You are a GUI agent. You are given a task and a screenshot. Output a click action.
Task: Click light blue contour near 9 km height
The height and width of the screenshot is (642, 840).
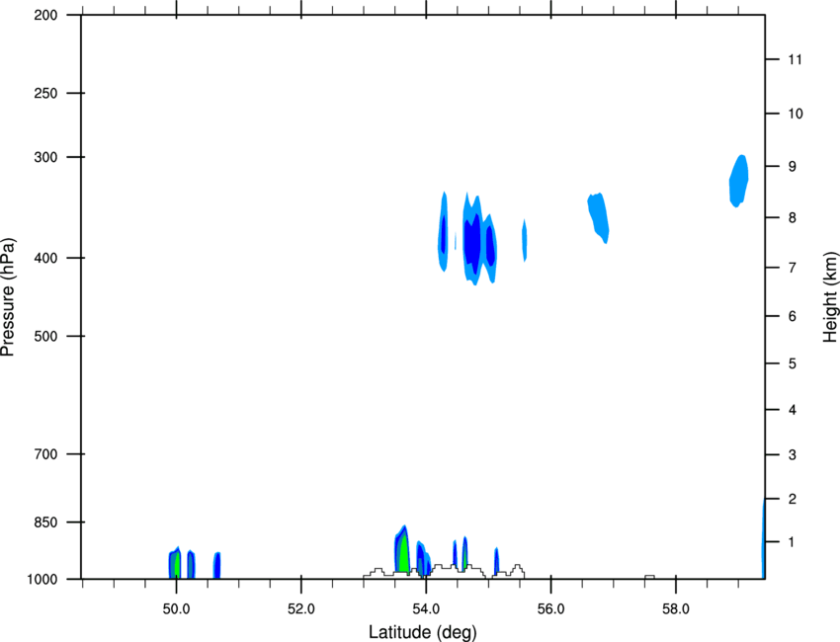coord(739,181)
